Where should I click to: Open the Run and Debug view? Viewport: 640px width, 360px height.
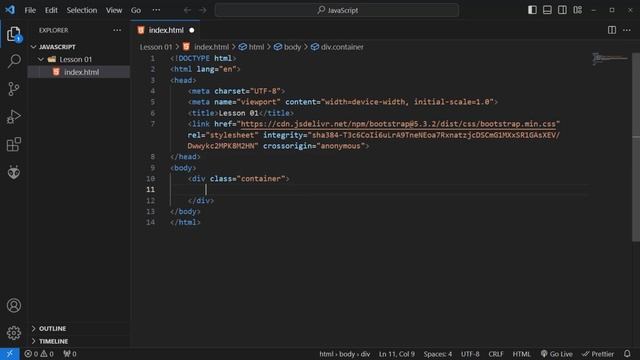point(13,117)
